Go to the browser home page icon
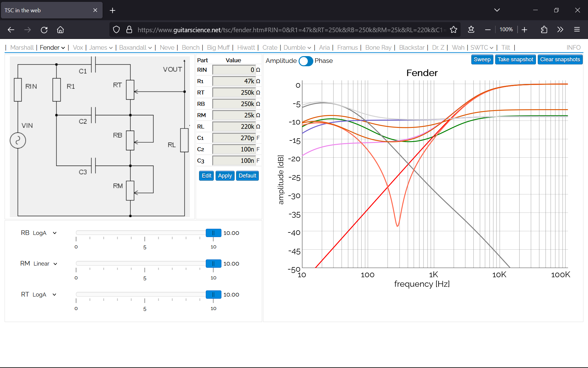Viewport: 588px width, 368px height. point(60,30)
